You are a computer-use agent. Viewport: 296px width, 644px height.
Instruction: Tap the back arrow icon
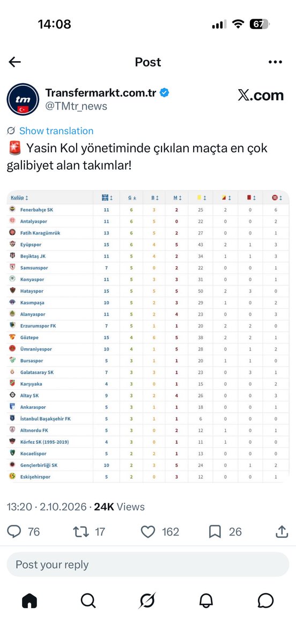15,62
